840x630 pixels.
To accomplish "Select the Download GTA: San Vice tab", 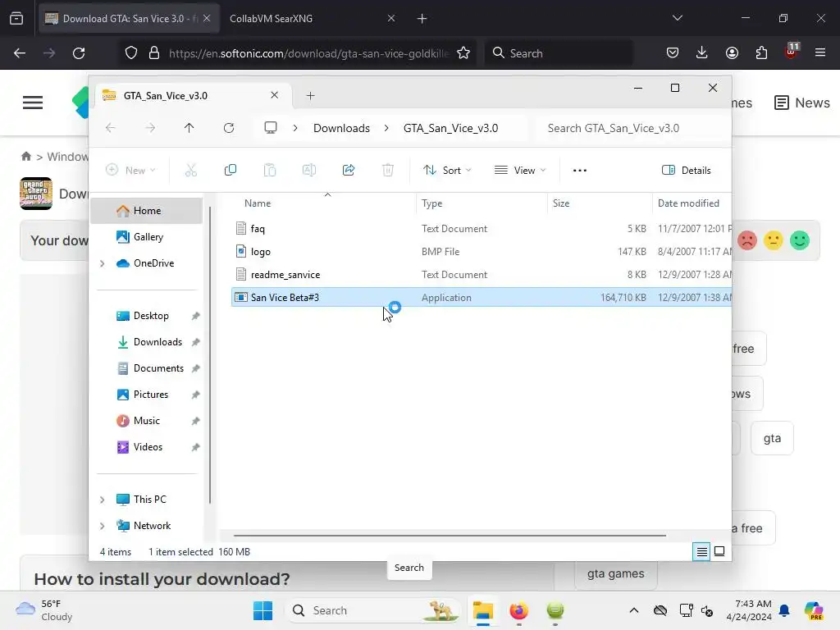I will [x=129, y=18].
